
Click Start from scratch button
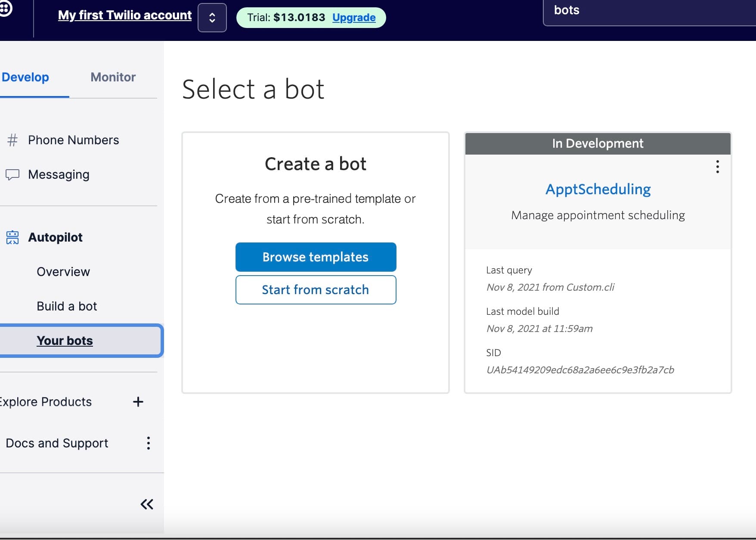click(x=316, y=290)
